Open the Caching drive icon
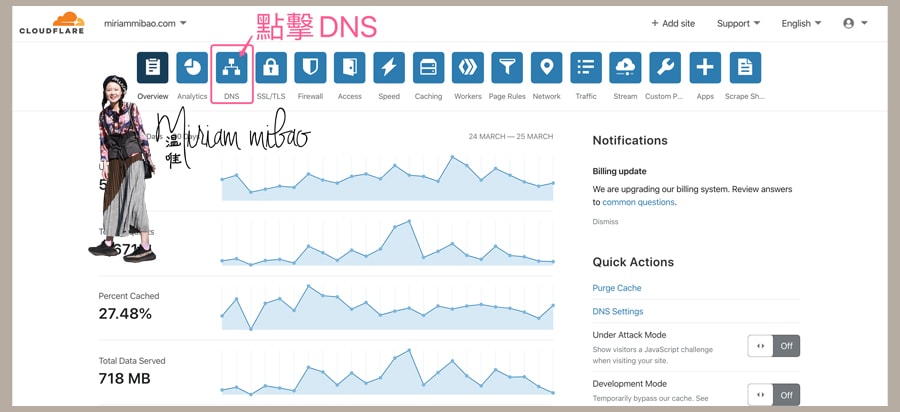The image size is (900, 412). 429,68
